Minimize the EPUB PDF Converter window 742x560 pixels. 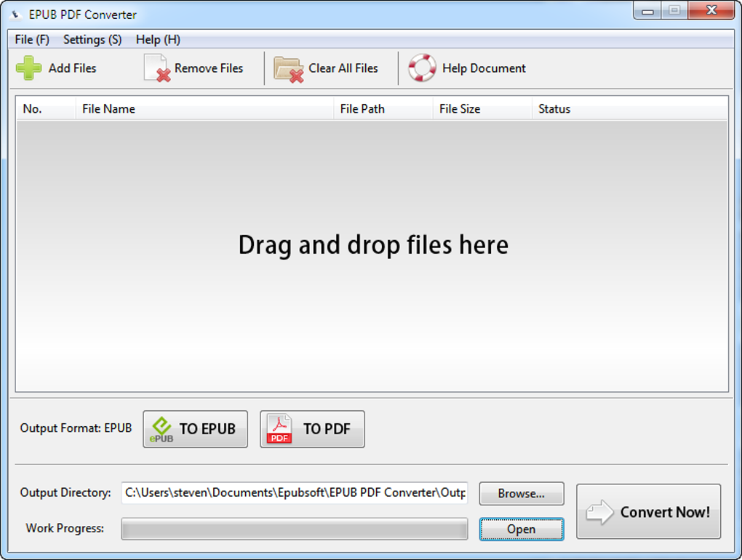[648, 11]
